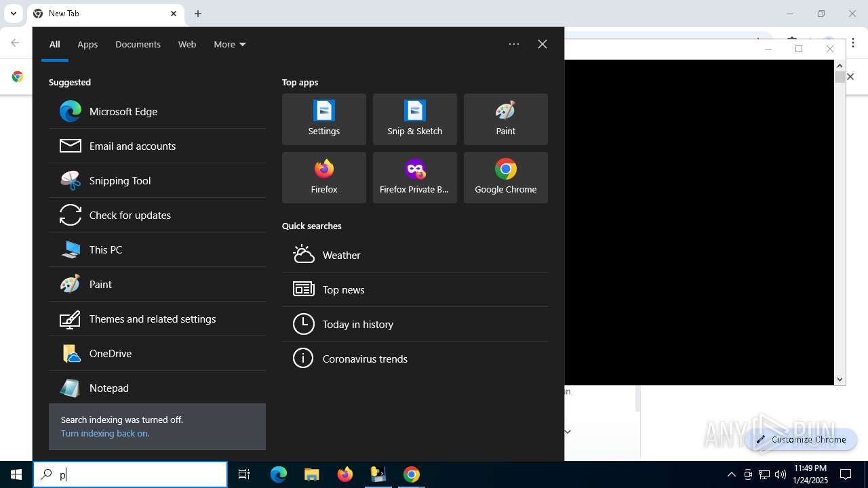Click Customize Chrome button
Viewport: 868px width, 488px height.
click(801, 439)
